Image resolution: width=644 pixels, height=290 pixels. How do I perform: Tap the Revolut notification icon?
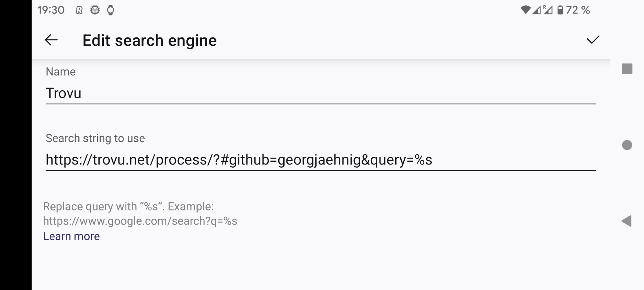pyautogui.click(x=79, y=10)
